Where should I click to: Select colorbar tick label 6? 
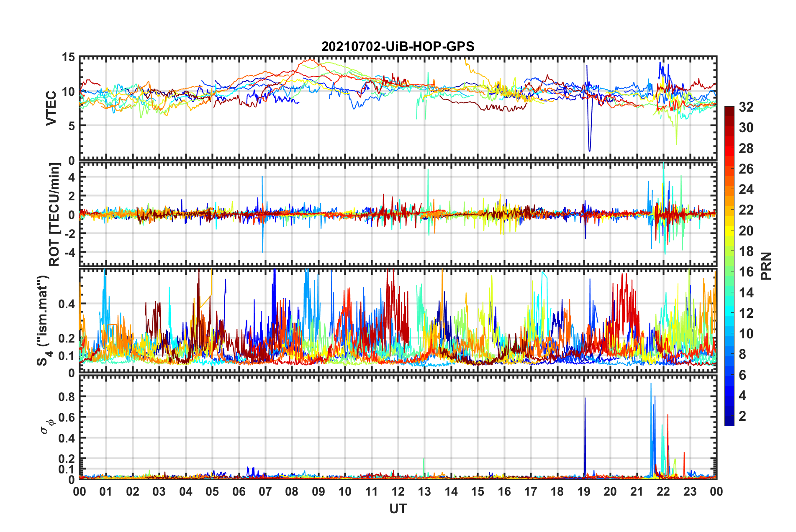point(742,375)
